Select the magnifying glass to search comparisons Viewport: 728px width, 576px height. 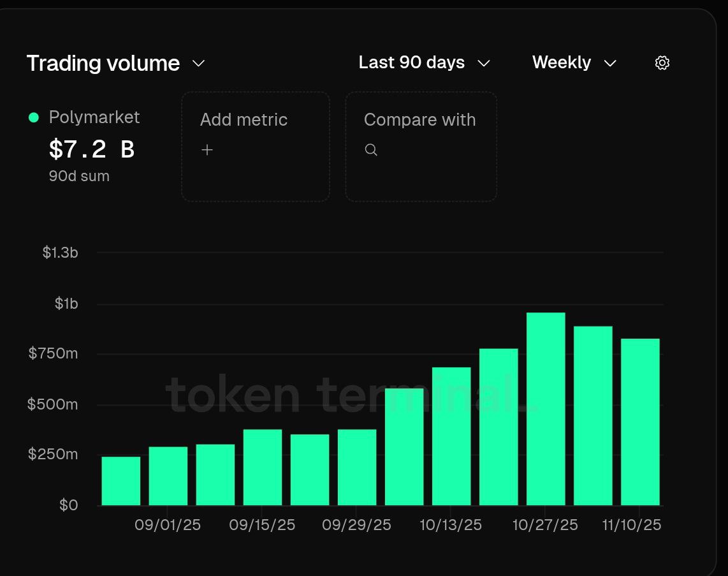pyautogui.click(x=371, y=149)
